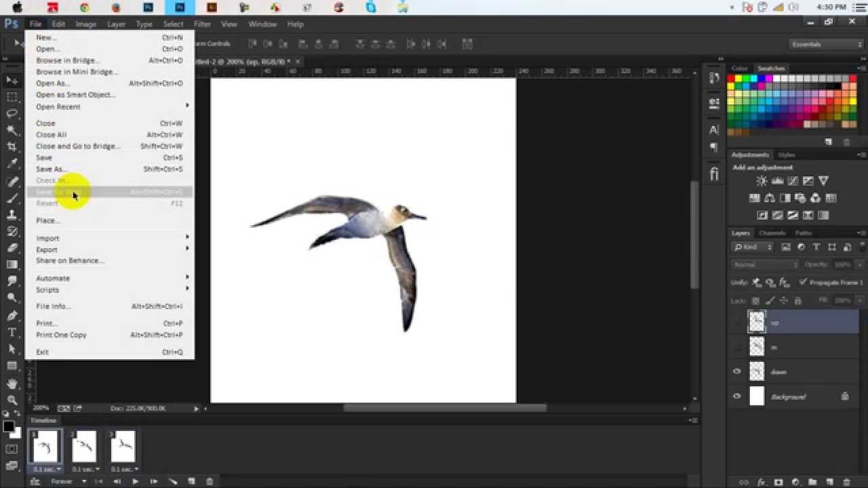Screen dimensions: 868x488
Task: Select the Zoom tool in toolbar
Action: tap(12, 400)
